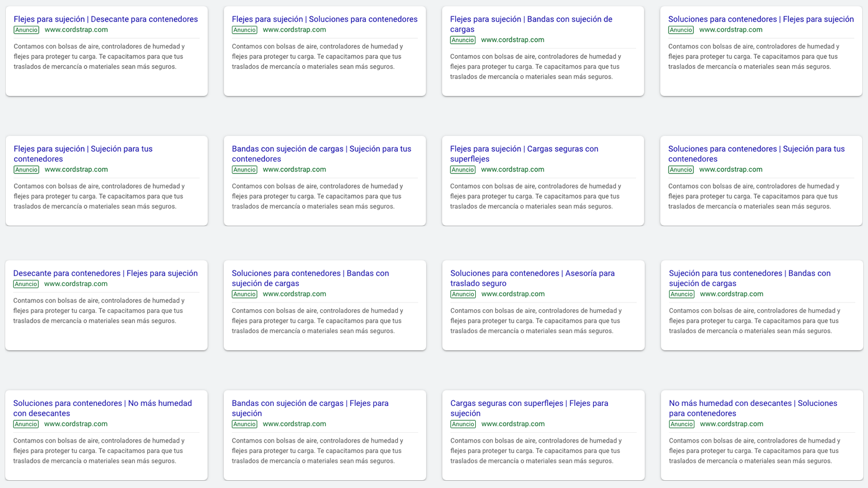
Task: Select description text in ad ending 'No más humedad'
Action: [x=99, y=451]
